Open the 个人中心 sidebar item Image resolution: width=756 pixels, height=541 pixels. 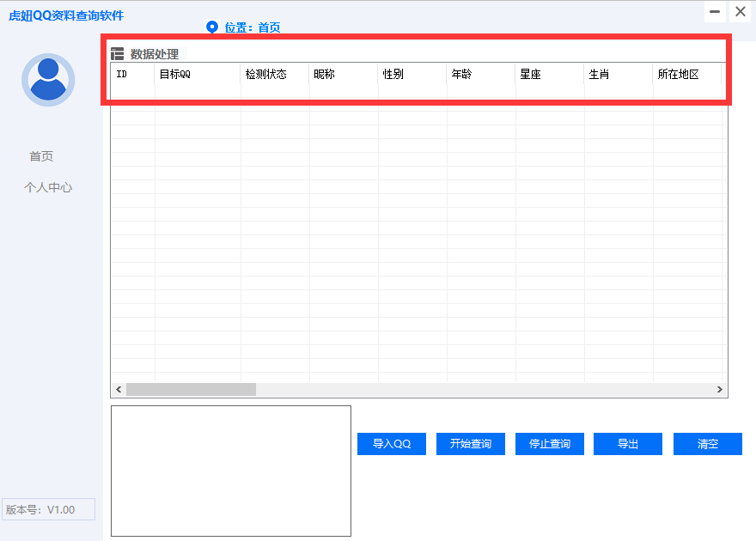[x=48, y=187]
